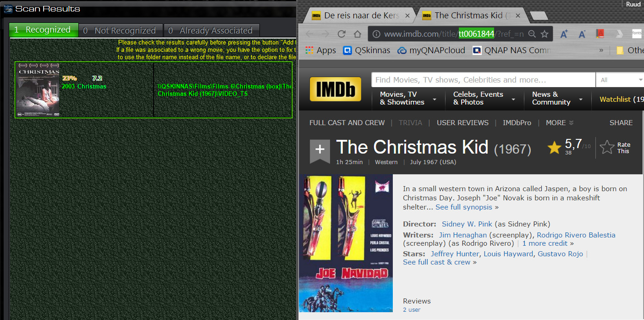Show hidden bookmarks with the chevron
The image size is (644, 320).
[x=601, y=50]
